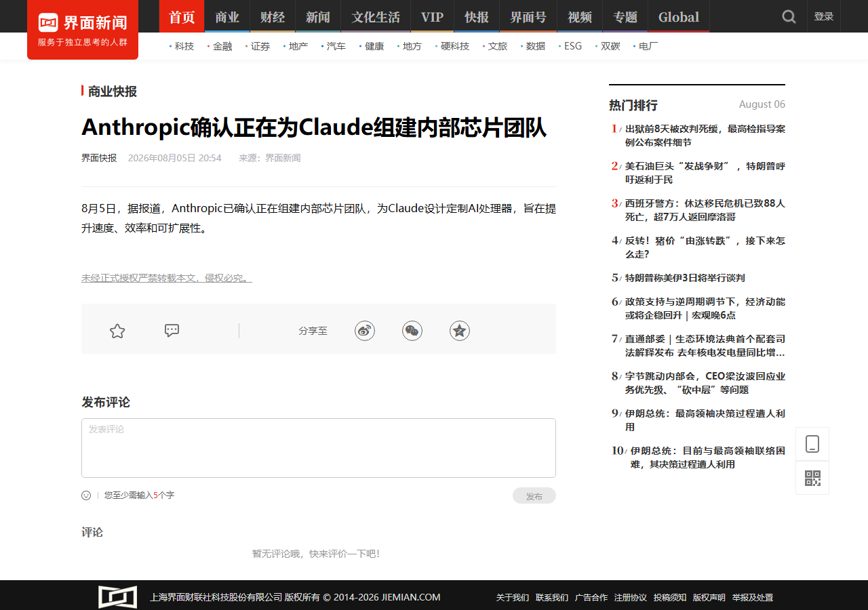Image resolution: width=868 pixels, height=610 pixels.
Task: Click footer link 举报及处置
Action: point(753,598)
